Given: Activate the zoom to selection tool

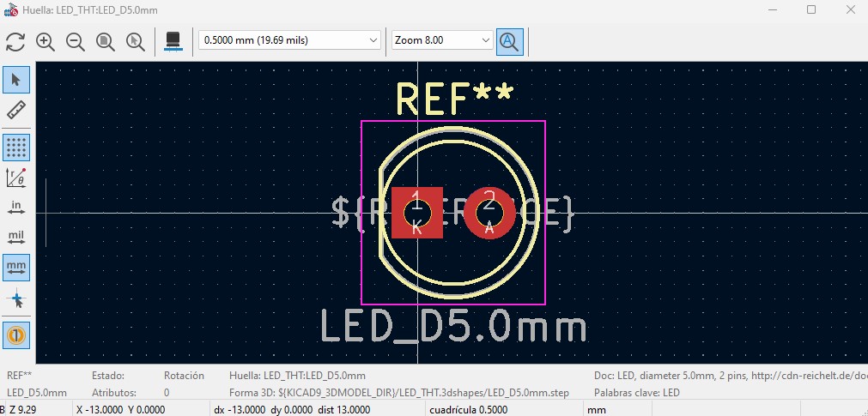Looking at the screenshot, I should click(135, 41).
